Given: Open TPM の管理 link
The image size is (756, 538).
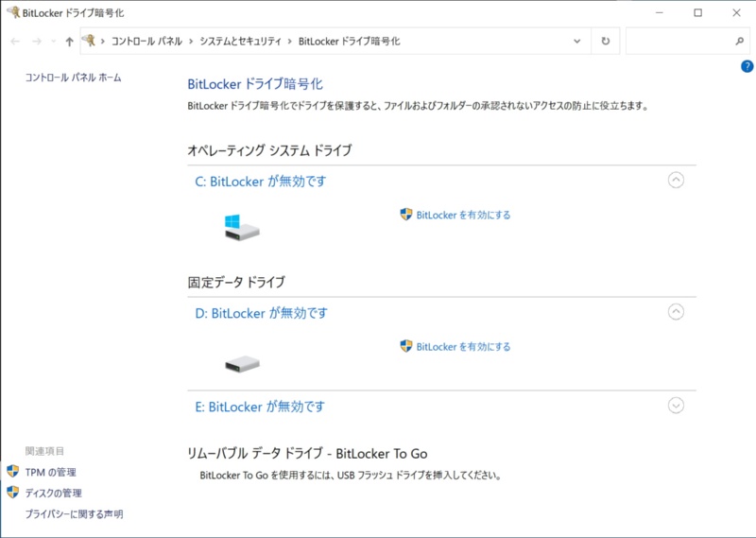Looking at the screenshot, I should tap(51, 473).
